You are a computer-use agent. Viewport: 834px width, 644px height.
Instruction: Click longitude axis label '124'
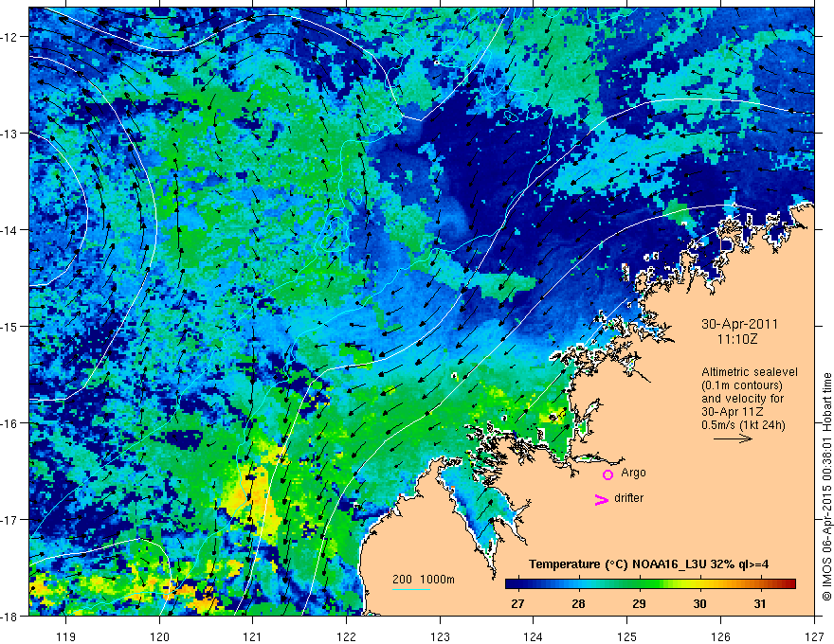[x=534, y=637]
